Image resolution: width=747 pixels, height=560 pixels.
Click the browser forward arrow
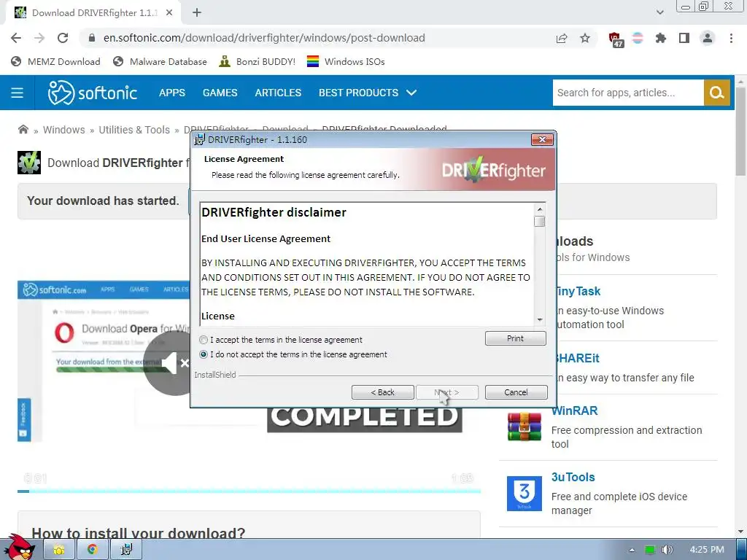coord(39,38)
